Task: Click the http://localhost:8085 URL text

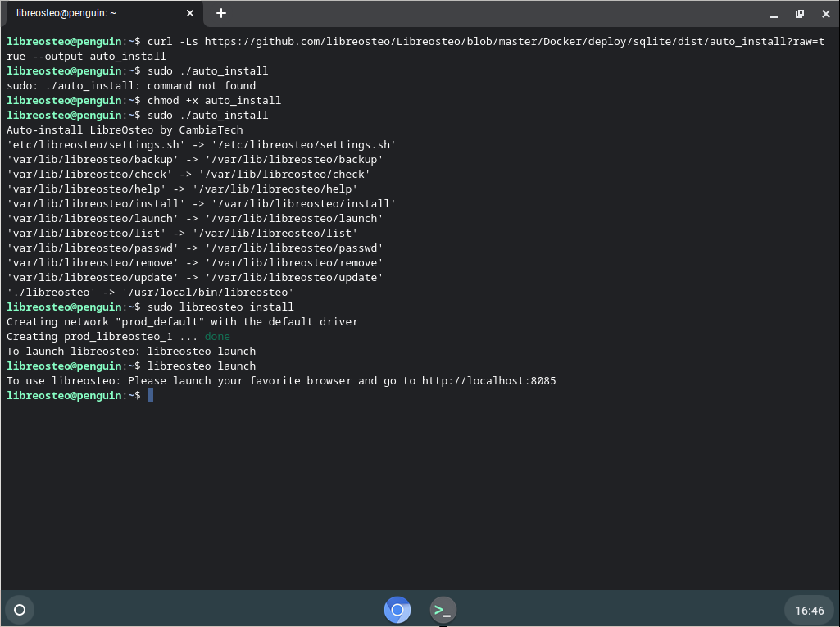Action: pos(489,381)
